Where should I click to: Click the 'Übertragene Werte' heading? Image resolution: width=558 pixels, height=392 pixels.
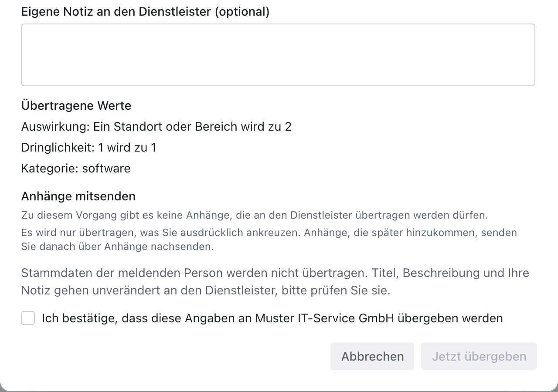coord(76,106)
